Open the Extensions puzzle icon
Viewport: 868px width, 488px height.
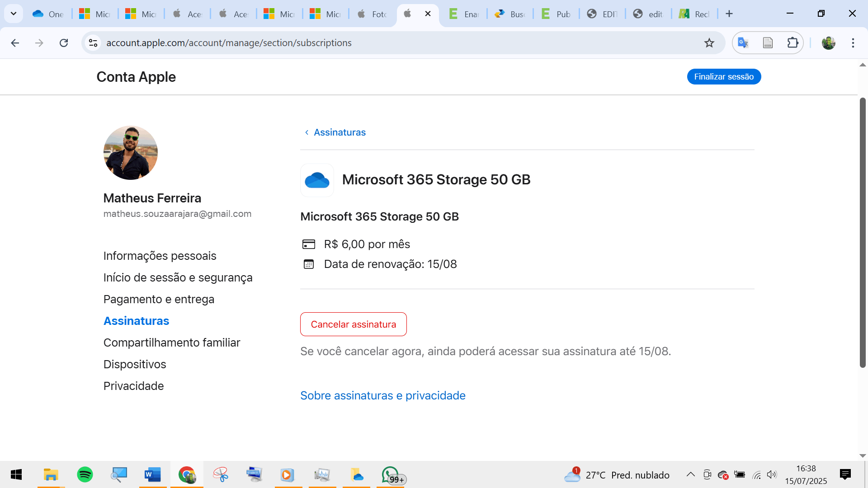793,43
